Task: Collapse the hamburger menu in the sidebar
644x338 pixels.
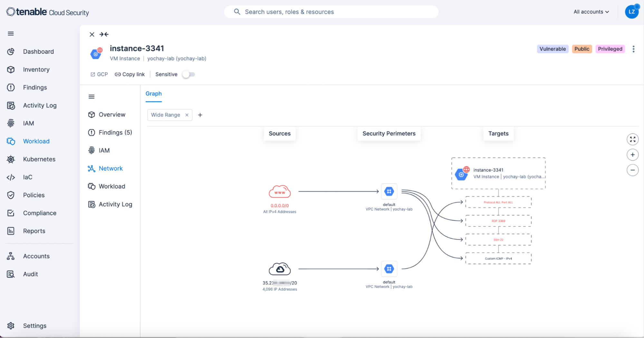Action: [x=11, y=33]
